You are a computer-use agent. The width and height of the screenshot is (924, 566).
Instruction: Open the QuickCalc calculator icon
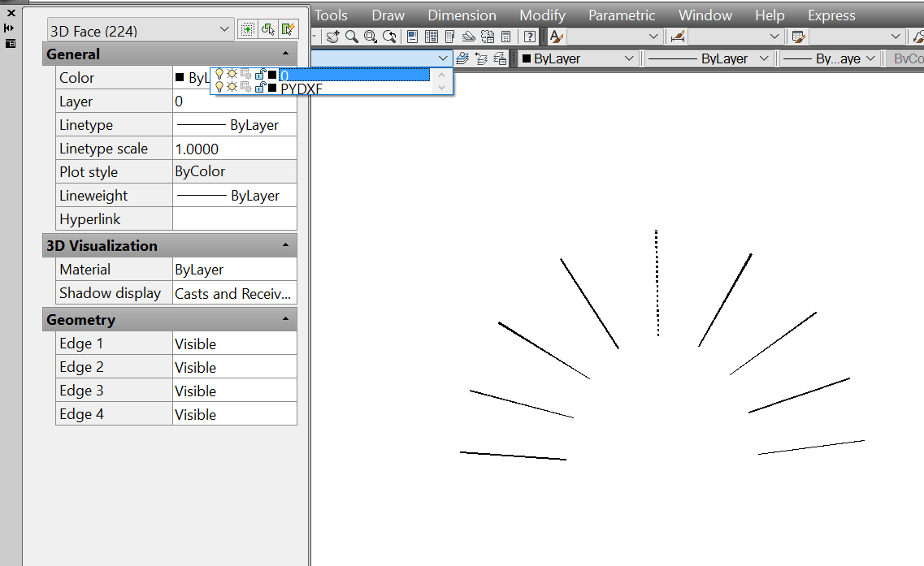pos(506,37)
